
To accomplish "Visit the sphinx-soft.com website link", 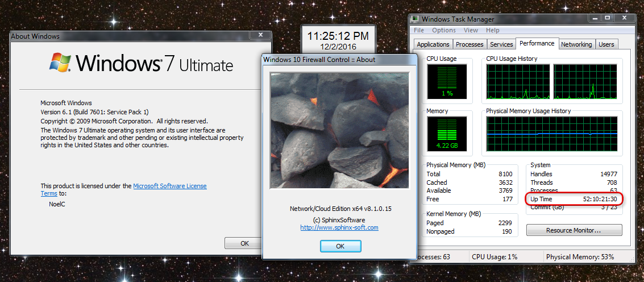I will [x=339, y=227].
